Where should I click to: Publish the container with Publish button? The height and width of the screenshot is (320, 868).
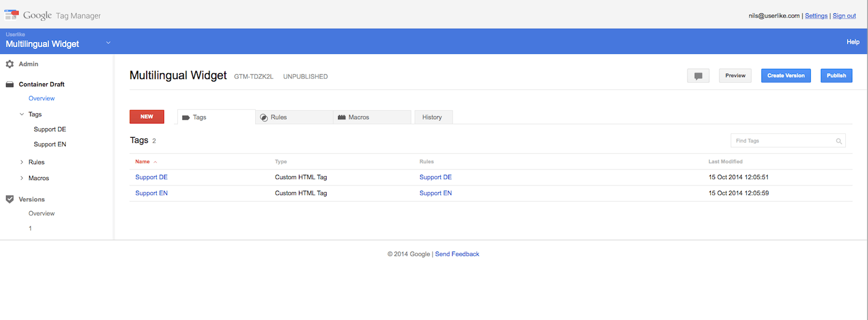point(836,76)
